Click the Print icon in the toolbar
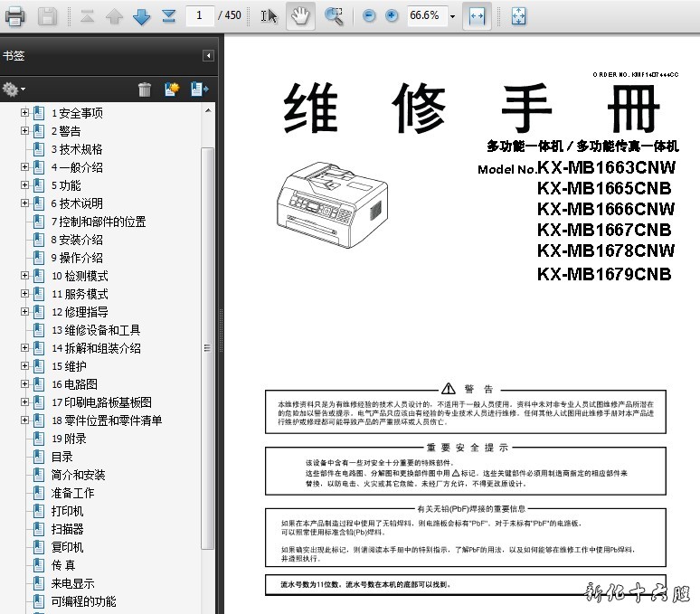Image resolution: width=700 pixels, height=614 pixels. (15, 15)
